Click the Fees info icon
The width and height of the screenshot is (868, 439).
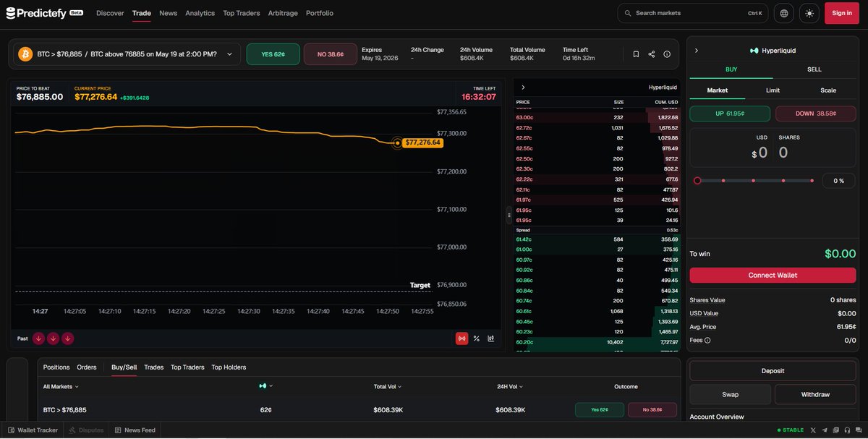click(x=707, y=340)
